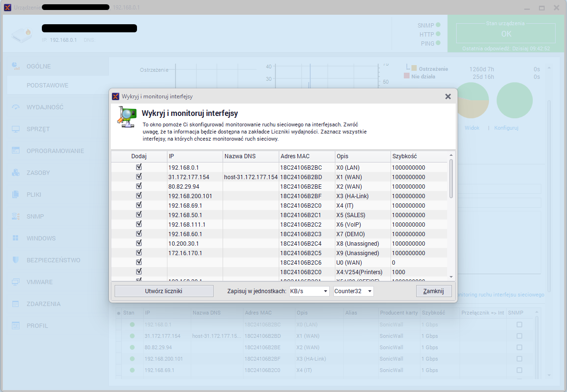
Task: Toggle checkbox for X6 (VoIP) interface
Action: (x=139, y=224)
